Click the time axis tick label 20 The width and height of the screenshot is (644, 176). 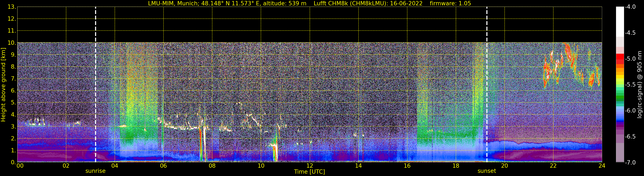tap(505, 166)
